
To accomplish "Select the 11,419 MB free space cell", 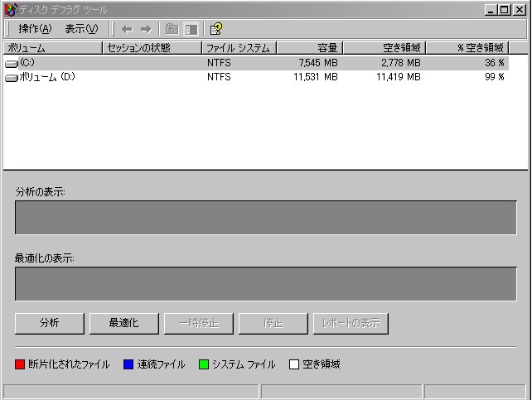I will (x=399, y=77).
